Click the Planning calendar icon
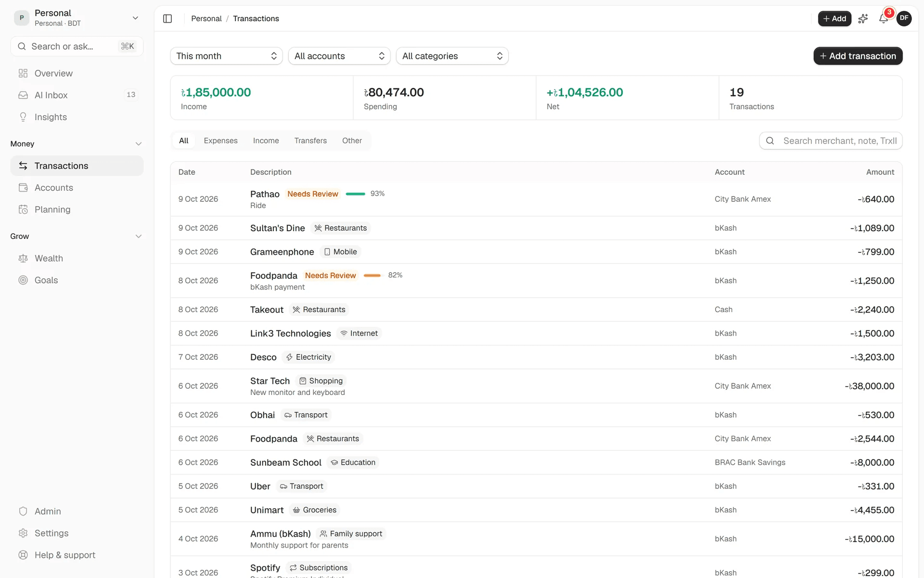Viewport: 924px width, 578px height. pos(23,210)
